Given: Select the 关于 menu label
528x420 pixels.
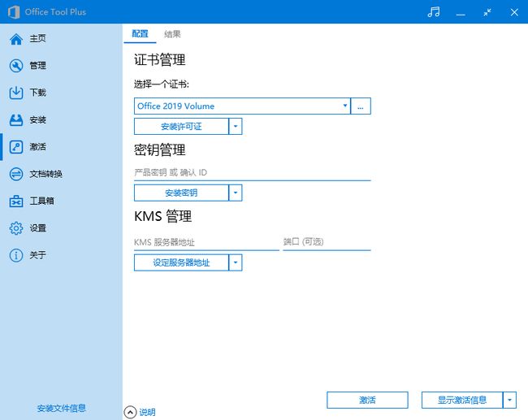Looking at the screenshot, I should (37, 255).
